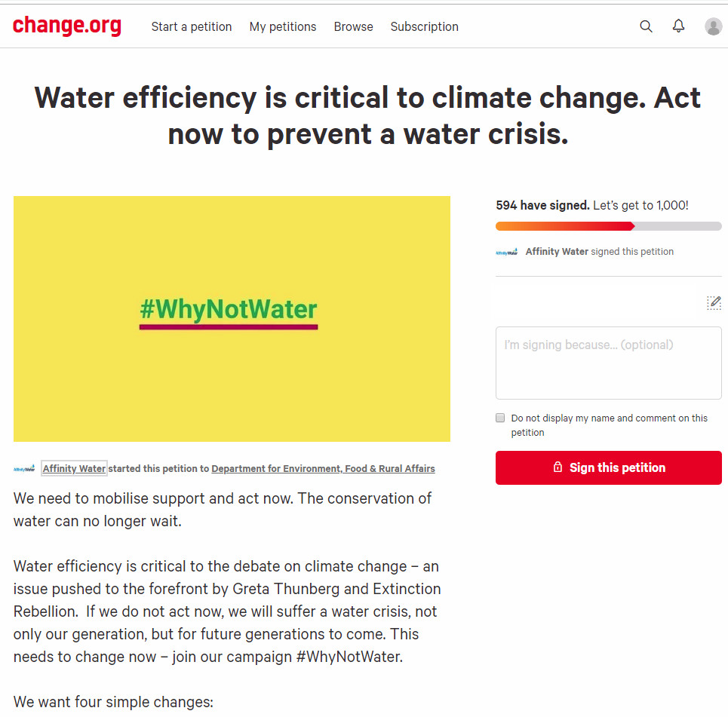
Task: Click Affinity Water name in signed notice
Action: point(557,252)
